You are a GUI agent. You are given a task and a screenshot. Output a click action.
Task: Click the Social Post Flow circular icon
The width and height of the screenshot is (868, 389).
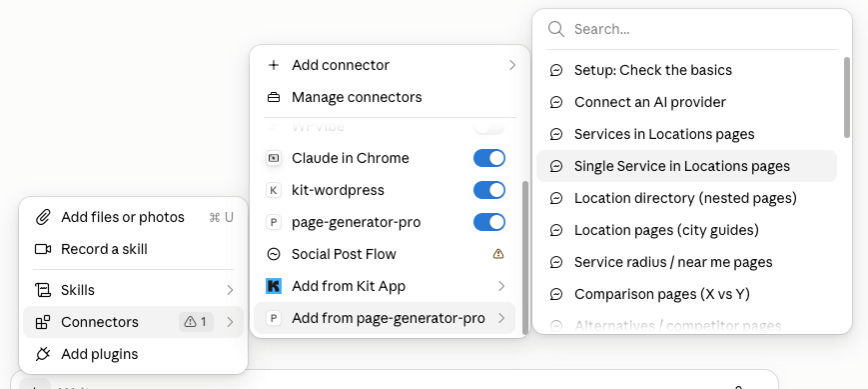(x=274, y=254)
